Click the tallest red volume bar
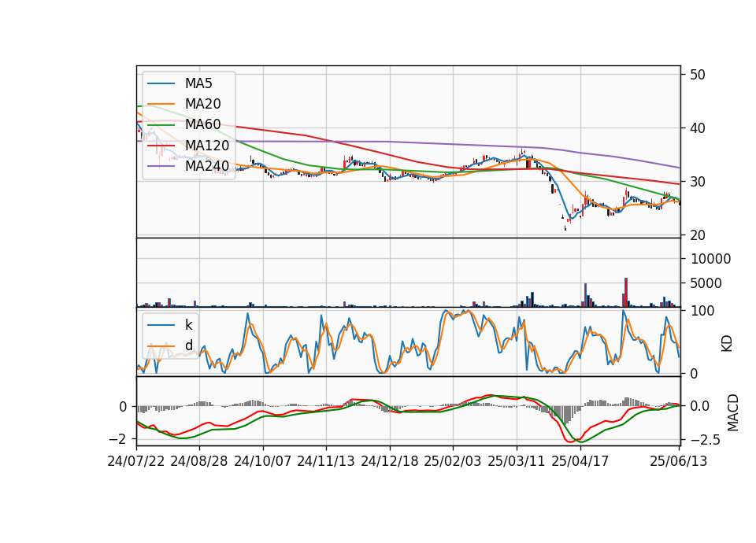This screenshot has width=756, height=543. 626,293
